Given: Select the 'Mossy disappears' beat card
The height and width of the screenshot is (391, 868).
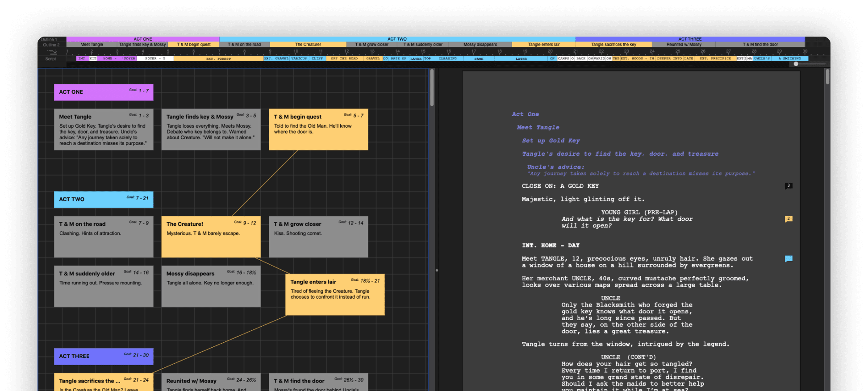Looking at the screenshot, I should [211, 286].
